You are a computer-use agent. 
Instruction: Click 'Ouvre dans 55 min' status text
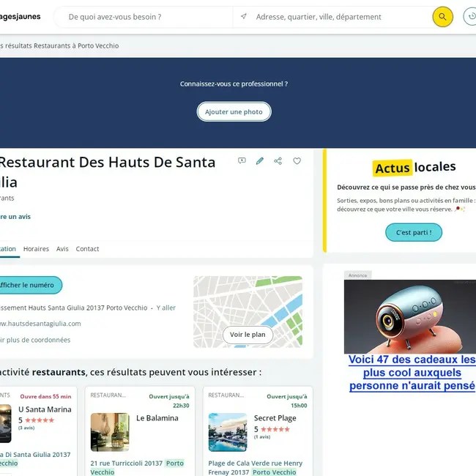pos(45,396)
